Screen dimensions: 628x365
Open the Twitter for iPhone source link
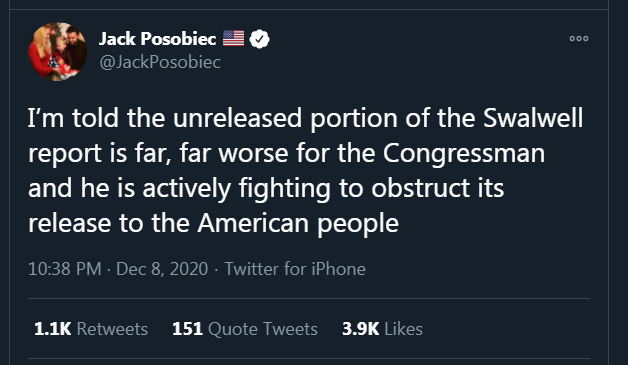coord(295,269)
